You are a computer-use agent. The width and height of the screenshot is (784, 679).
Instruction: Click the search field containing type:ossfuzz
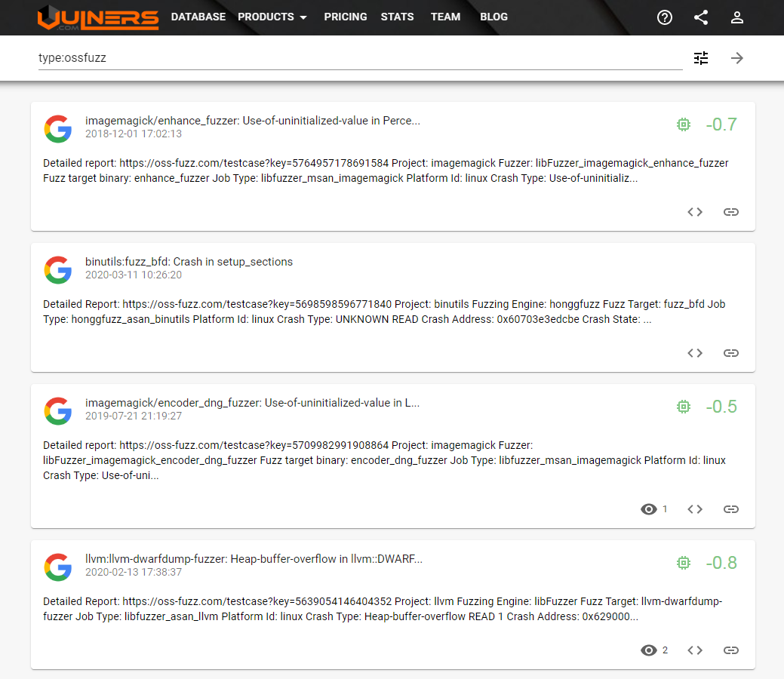[x=360, y=57]
